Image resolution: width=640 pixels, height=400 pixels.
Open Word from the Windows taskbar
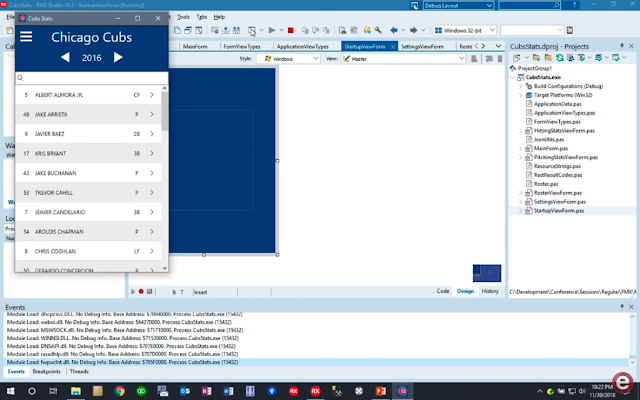pyautogui.click(x=228, y=391)
